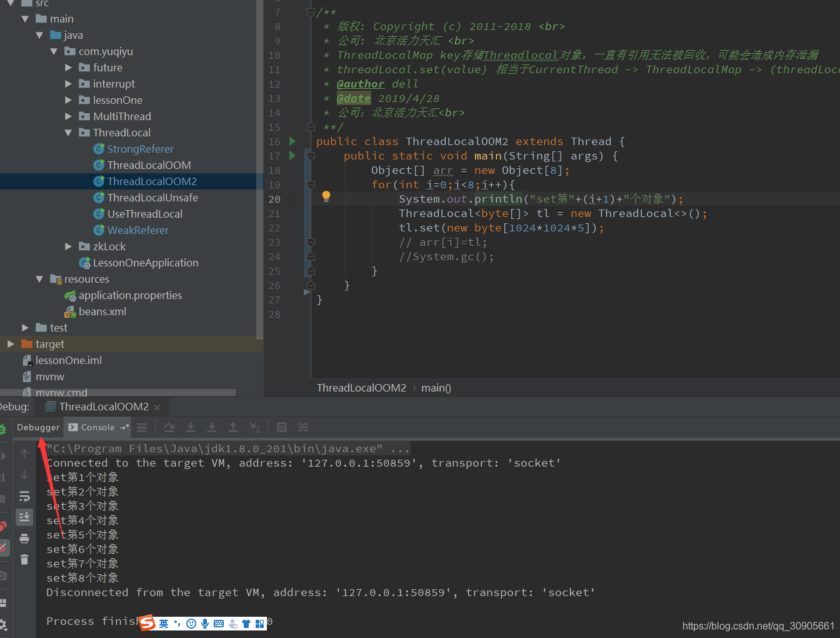The width and height of the screenshot is (840, 638).
Task: Select lessonOne.iml file
Action: click(68, 360)
